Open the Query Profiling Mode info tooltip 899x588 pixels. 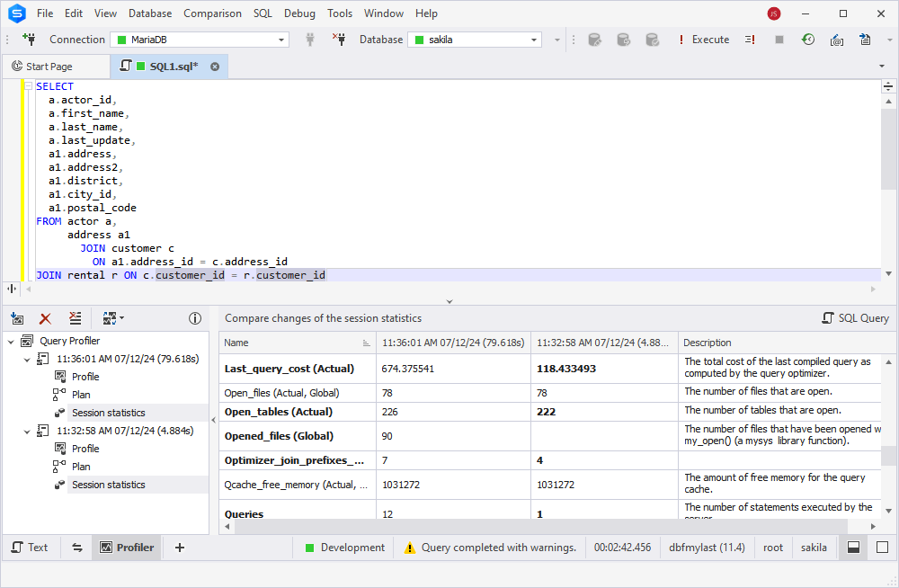[195, 318]
